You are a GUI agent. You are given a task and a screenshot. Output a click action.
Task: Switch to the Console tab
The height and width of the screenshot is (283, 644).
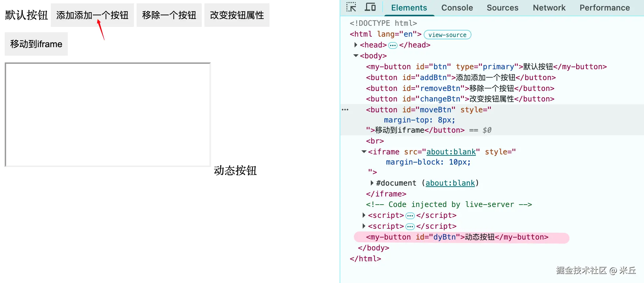pyautogui.click(x=457, y=8)
